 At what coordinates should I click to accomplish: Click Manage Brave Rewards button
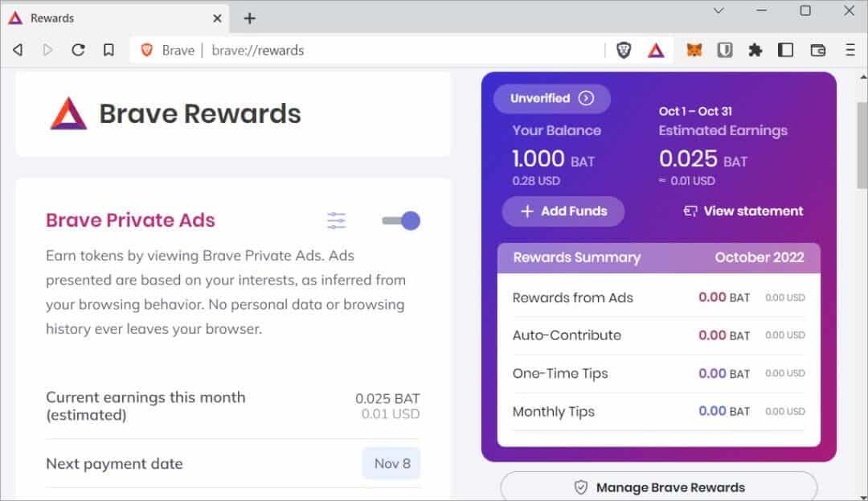point(659,487)
